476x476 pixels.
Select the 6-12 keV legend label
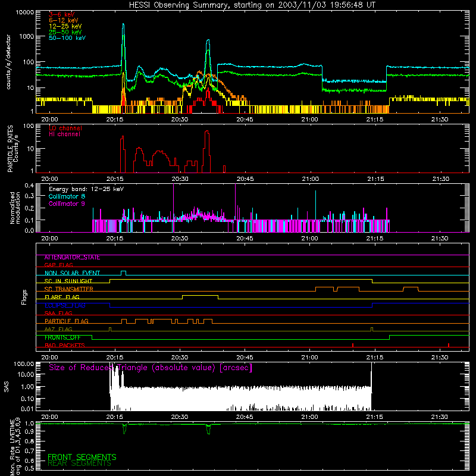pos(64,20)
